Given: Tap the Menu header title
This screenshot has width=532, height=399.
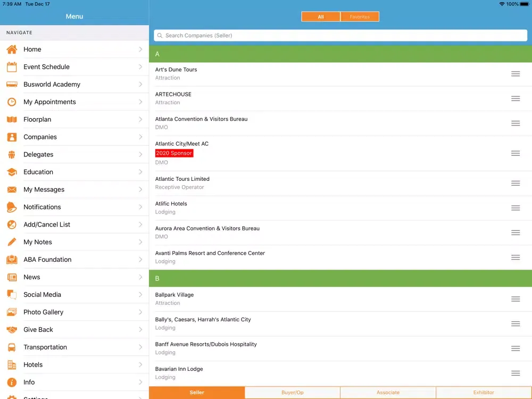Looking at the screenshot, I should tap(74, 16).
